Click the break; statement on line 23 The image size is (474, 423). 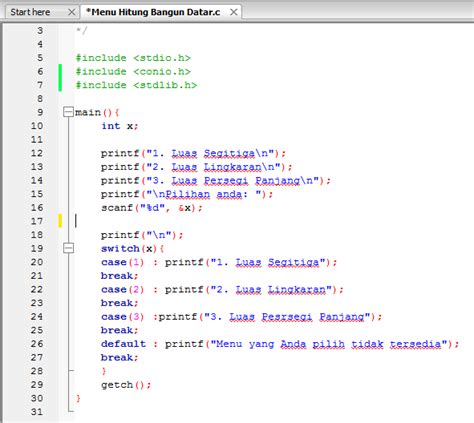[119, 303]
